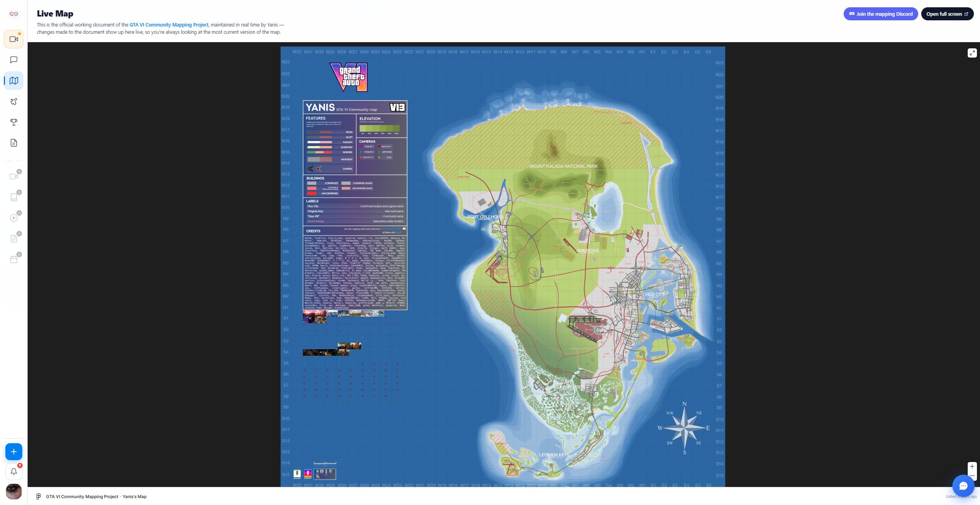
Task: Click the locked calendar sidebar icon
Action: coord(14,259)
